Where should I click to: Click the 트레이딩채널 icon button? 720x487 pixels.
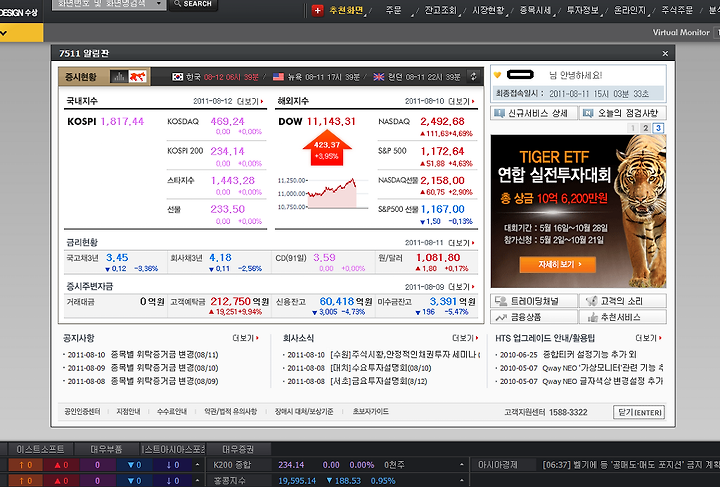pos(534,301)
